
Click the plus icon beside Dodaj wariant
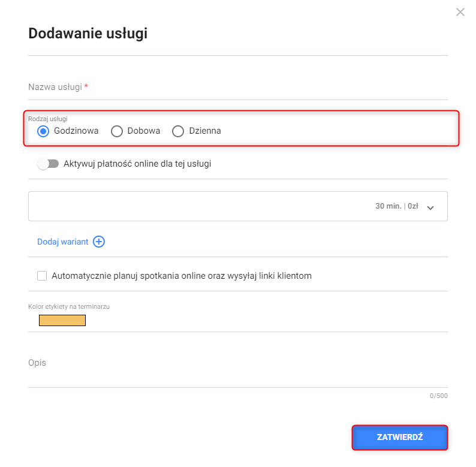[99, 242]
